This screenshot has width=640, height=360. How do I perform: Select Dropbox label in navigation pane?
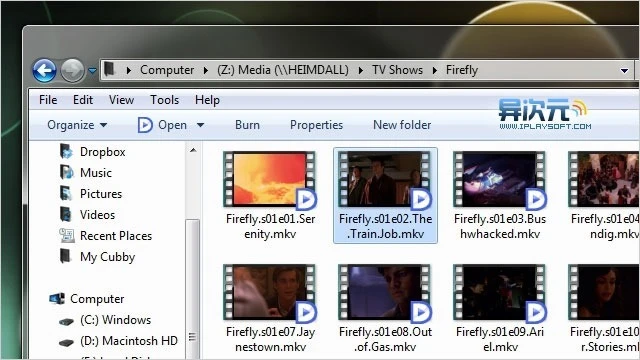[102, 152]
